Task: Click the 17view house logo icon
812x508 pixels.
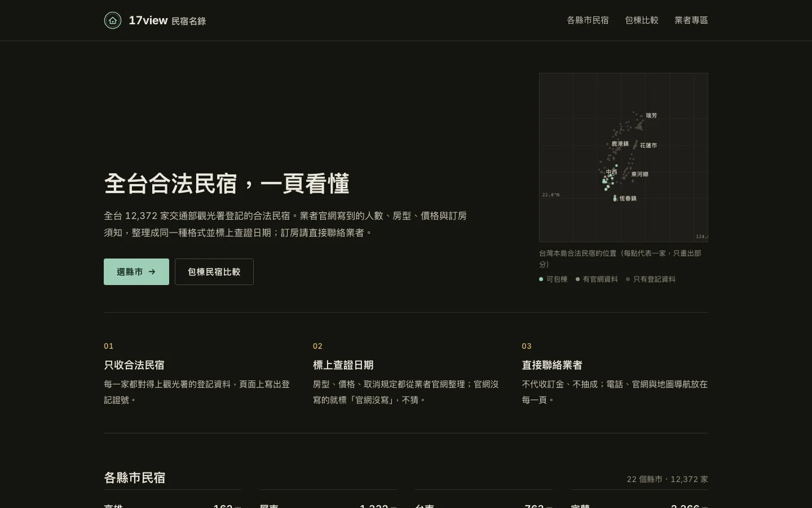Action: coord(113,20)
